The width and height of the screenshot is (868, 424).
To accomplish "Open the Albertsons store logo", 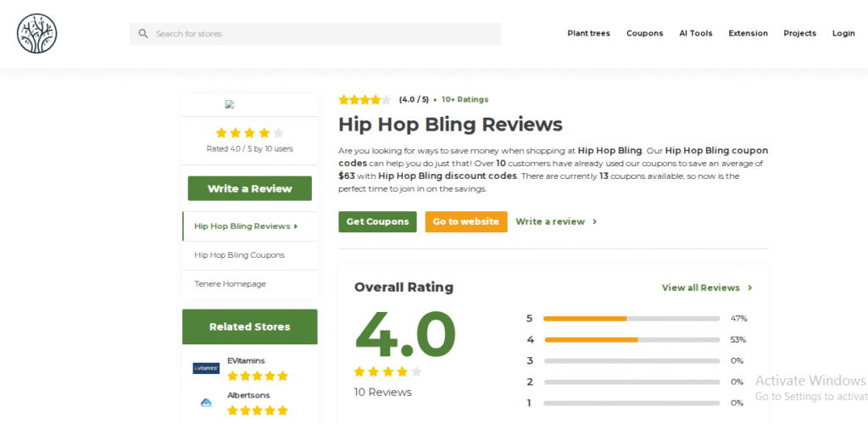I will (206, 403).
